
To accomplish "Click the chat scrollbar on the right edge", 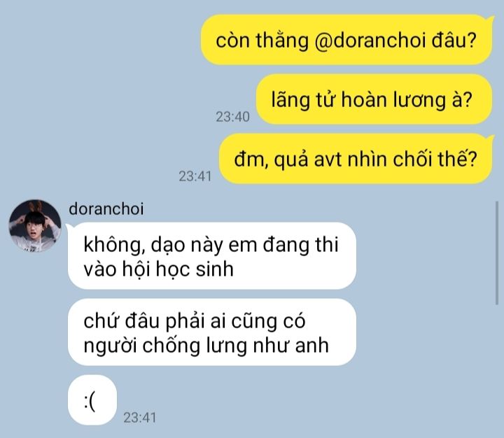I will pyautogui.click(x=497, y=253).
